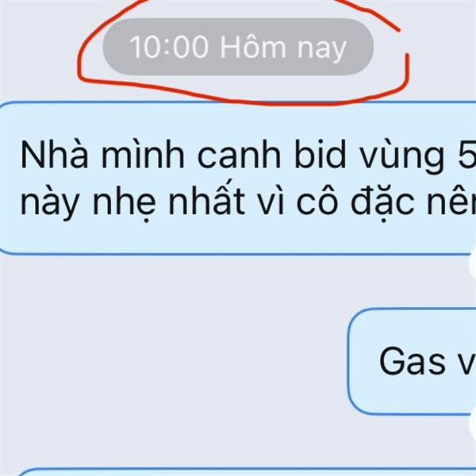Tap the reaction button beside the Nhà mình message
Image resolution: width=476 pixels, height=476 pixels.
click(x=473, y=264)
